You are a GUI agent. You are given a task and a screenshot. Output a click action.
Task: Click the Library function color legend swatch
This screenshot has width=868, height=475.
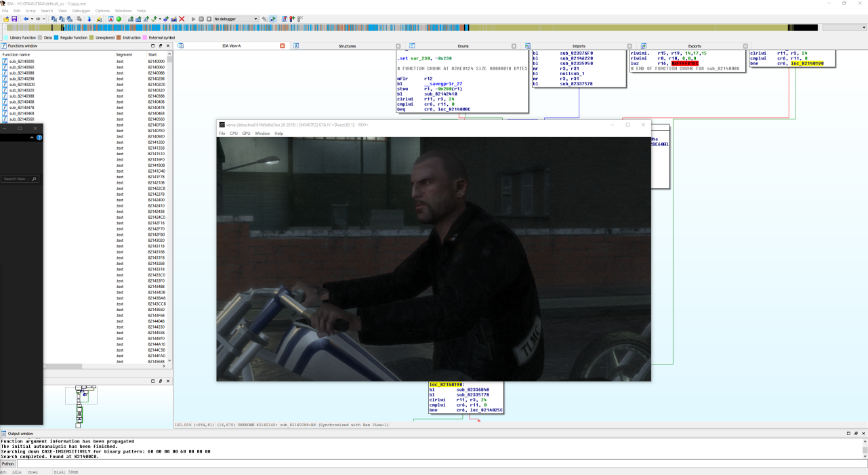coord(6,38)
